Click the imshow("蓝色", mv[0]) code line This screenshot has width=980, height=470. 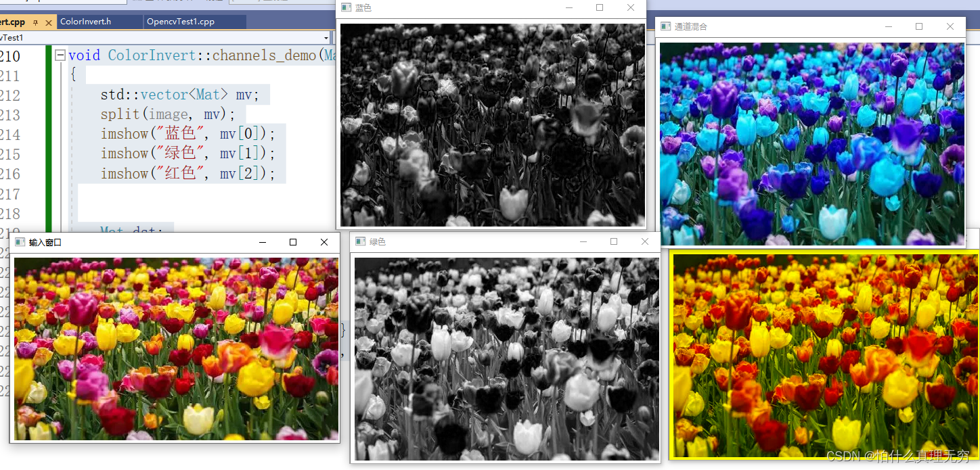[x=188, y=134]
